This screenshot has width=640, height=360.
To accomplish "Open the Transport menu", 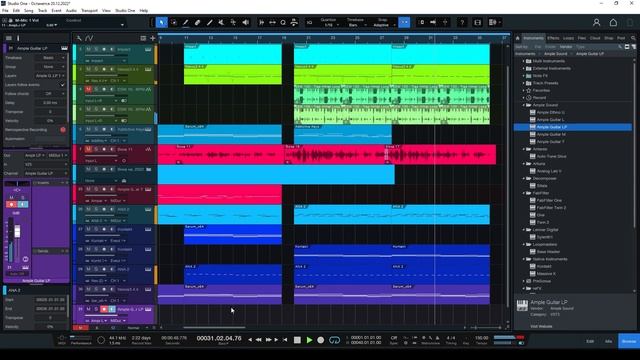I will (x=89, y=10).
